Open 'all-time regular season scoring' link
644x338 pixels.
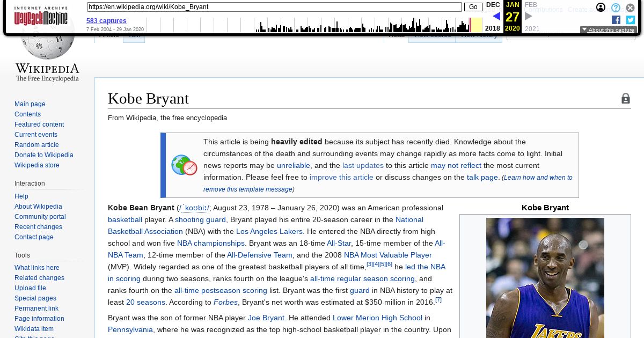click(x=362, y=278)
